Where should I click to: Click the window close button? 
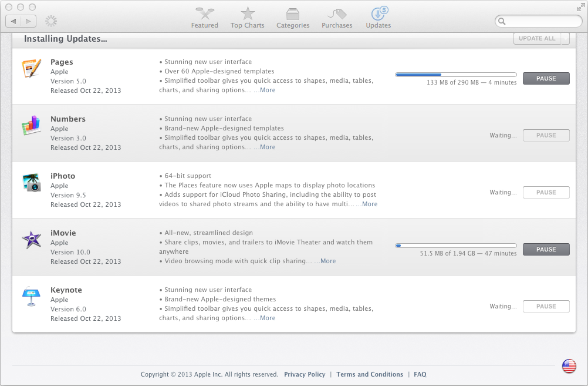pos(9,7)
